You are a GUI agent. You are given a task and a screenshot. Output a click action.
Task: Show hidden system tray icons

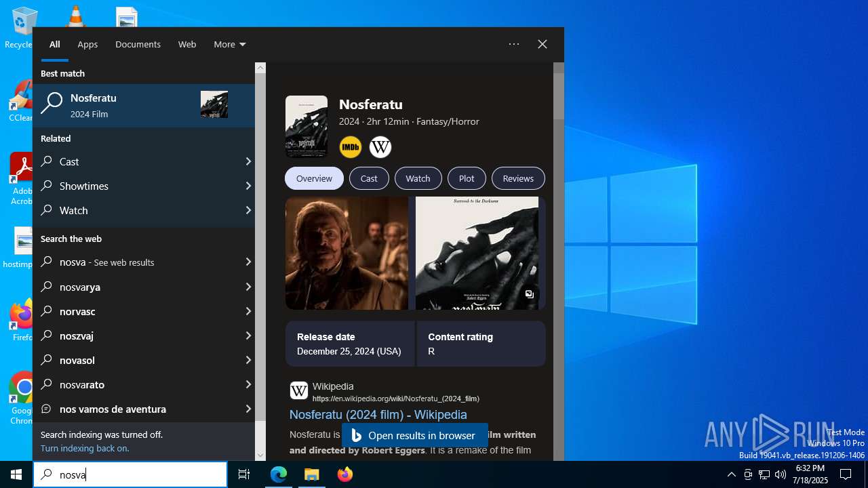[x=732, y=474]
